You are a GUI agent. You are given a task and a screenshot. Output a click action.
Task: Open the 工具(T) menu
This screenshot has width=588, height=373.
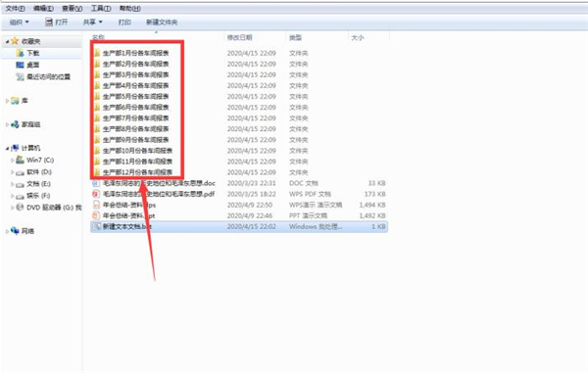[x=101, y=8]
